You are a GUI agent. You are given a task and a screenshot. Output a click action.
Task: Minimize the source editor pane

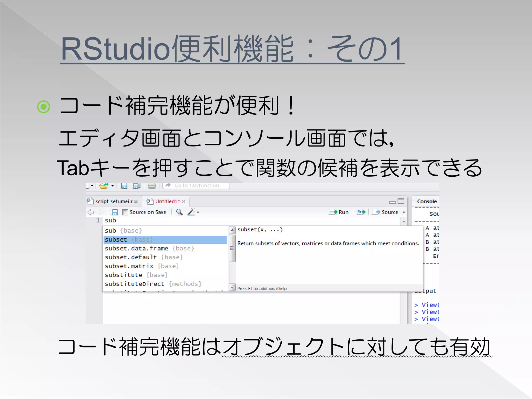[392, 202]
